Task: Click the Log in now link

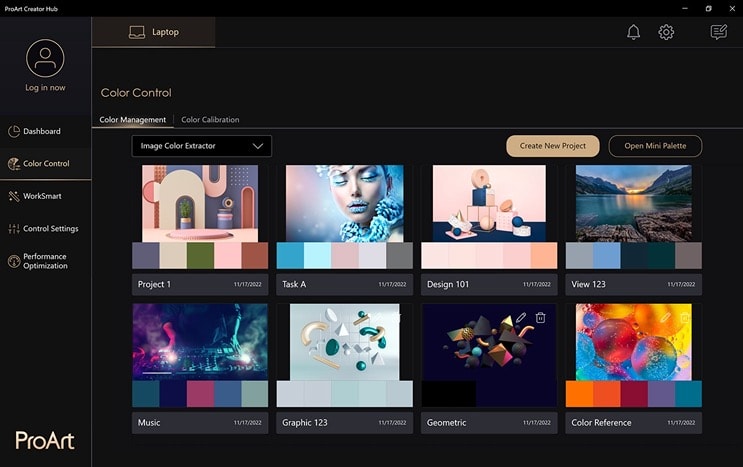Action: click(45, 88)
